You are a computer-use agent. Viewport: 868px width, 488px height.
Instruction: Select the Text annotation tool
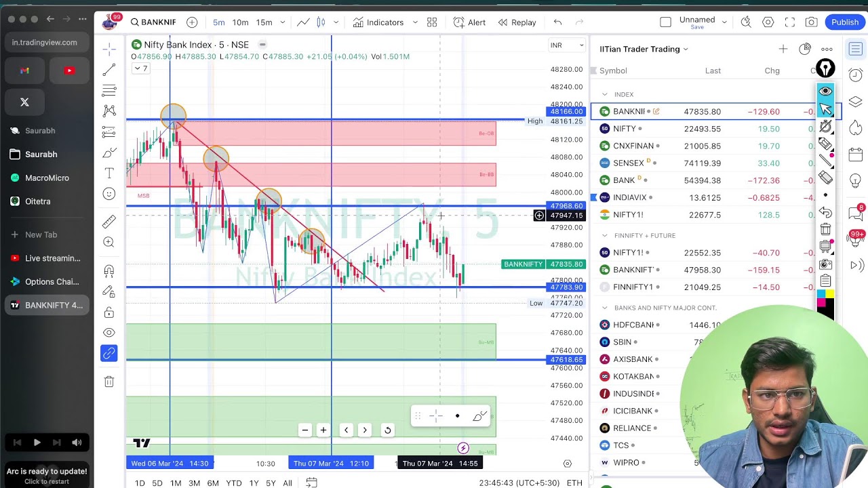pos(109,174)
